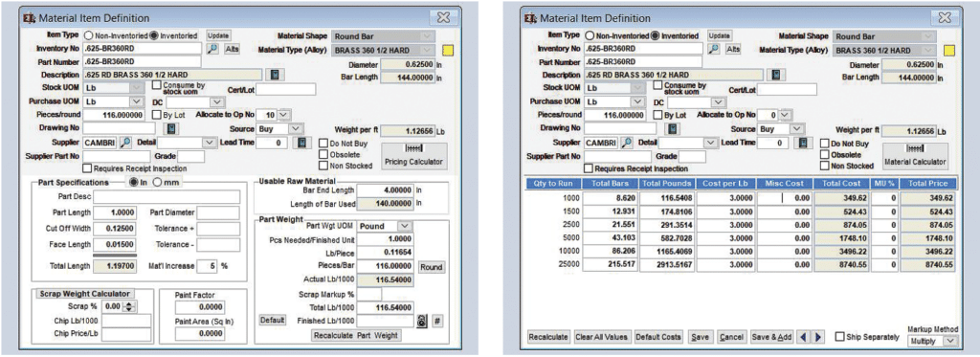
Task: Select Inventoried radio in right window
Action: coord(656,35)
